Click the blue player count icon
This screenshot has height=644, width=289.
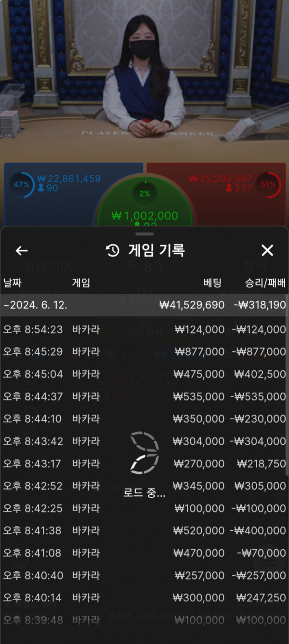tap(40, 188)
